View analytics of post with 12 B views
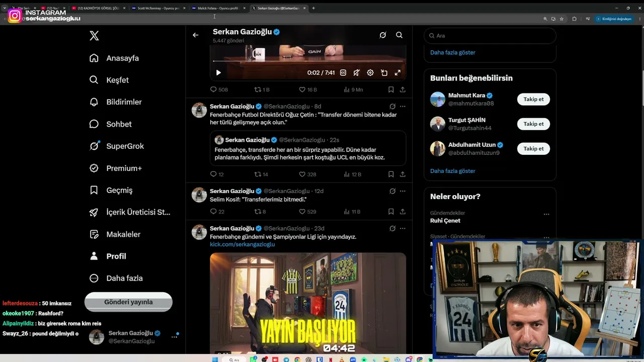The image size is (644, 362). coord(352,174)
